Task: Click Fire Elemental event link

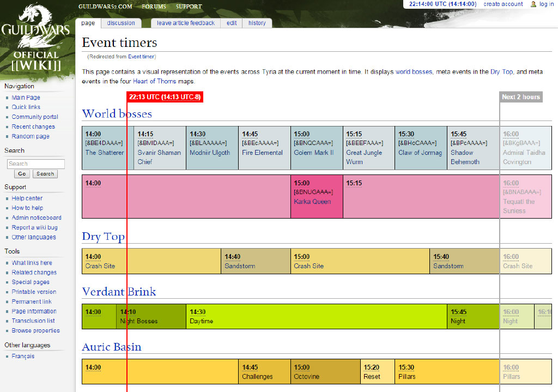Action: coord(262,153)
